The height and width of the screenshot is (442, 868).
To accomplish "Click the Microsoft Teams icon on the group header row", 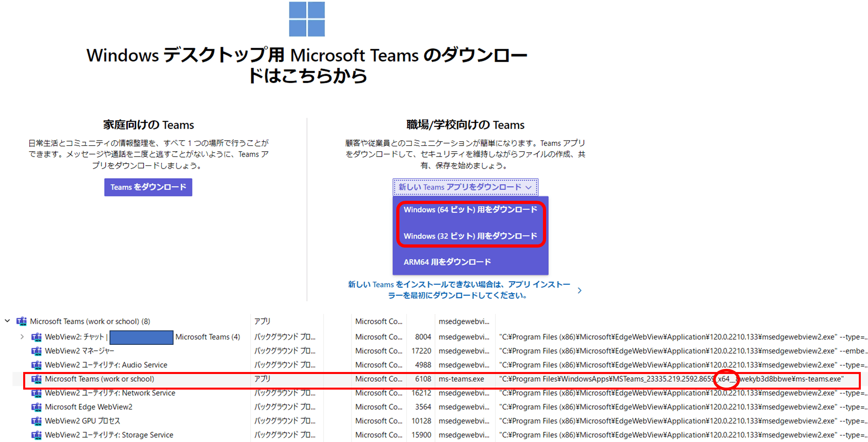I will (x=22, y=321).
